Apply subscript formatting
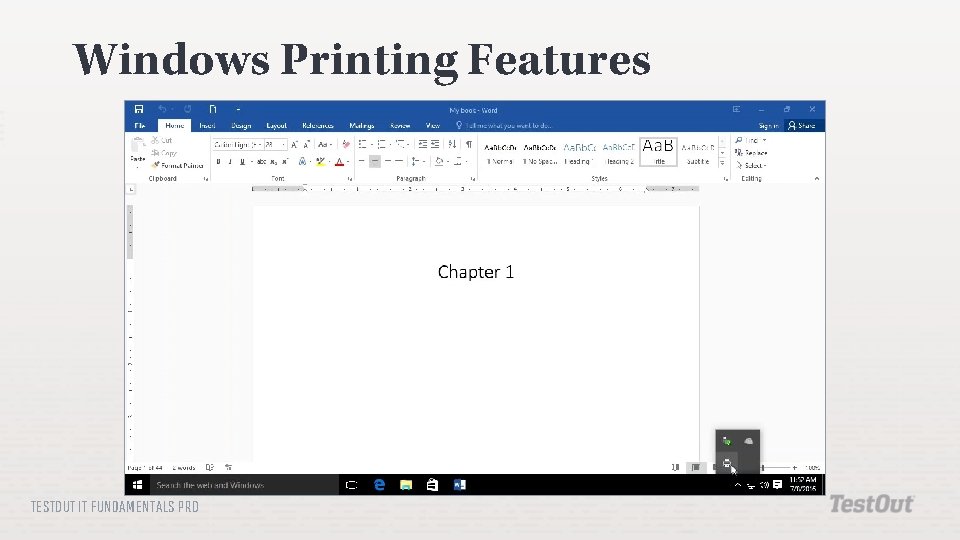This screenshot has width=960, height=540. (x=274, y=162)
